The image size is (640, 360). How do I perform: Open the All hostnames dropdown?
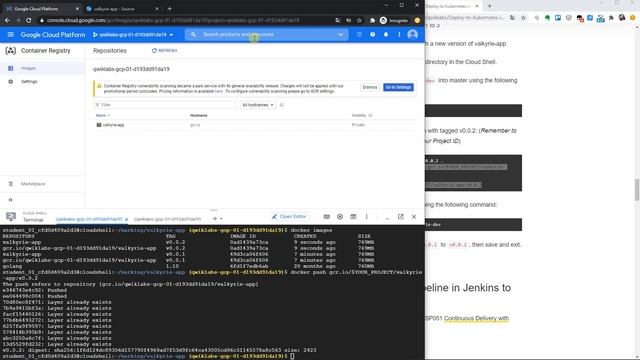click(258, 105)
